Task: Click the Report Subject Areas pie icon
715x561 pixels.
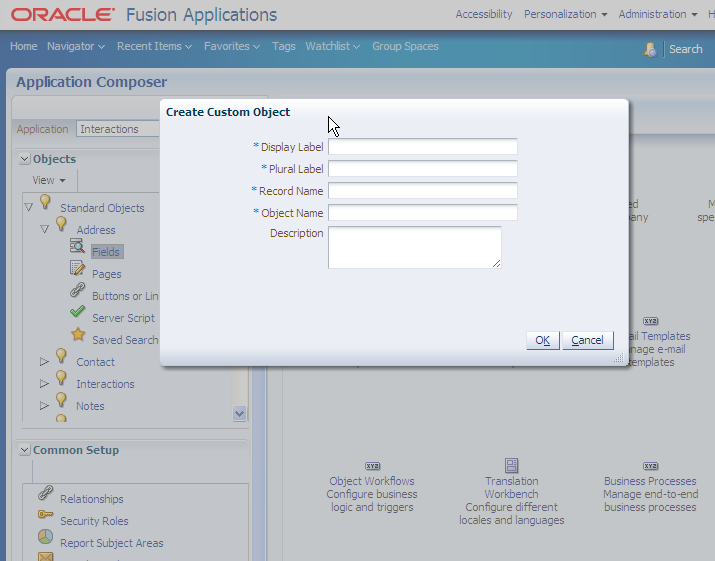Action: click(x=46, y=536)
